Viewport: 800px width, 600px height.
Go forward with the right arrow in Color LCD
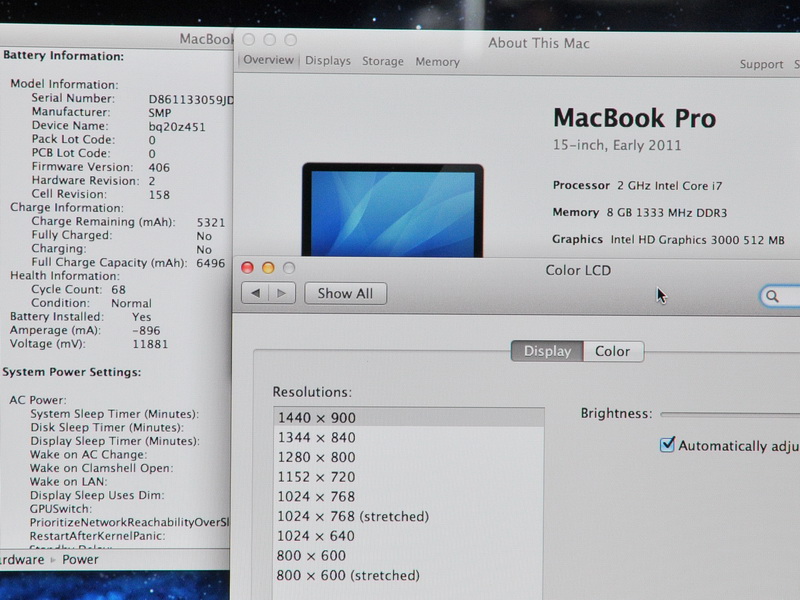282,293
